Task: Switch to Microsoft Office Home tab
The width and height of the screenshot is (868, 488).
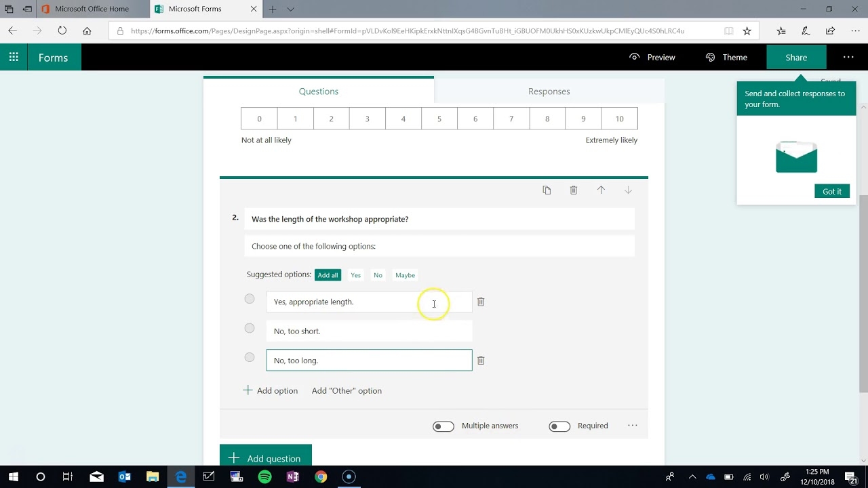Action: click(92, 9)
